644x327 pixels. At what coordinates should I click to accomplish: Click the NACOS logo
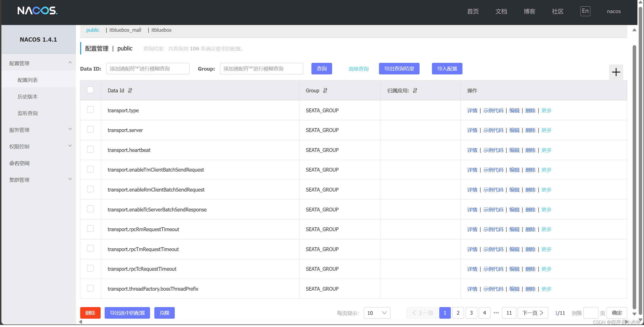[x=37, y=11]
